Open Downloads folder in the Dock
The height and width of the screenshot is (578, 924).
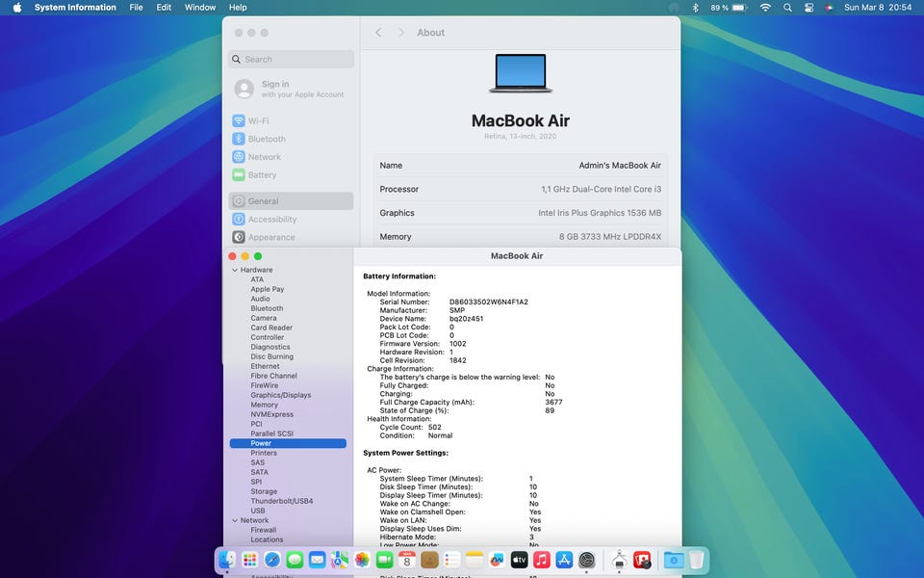674,559
